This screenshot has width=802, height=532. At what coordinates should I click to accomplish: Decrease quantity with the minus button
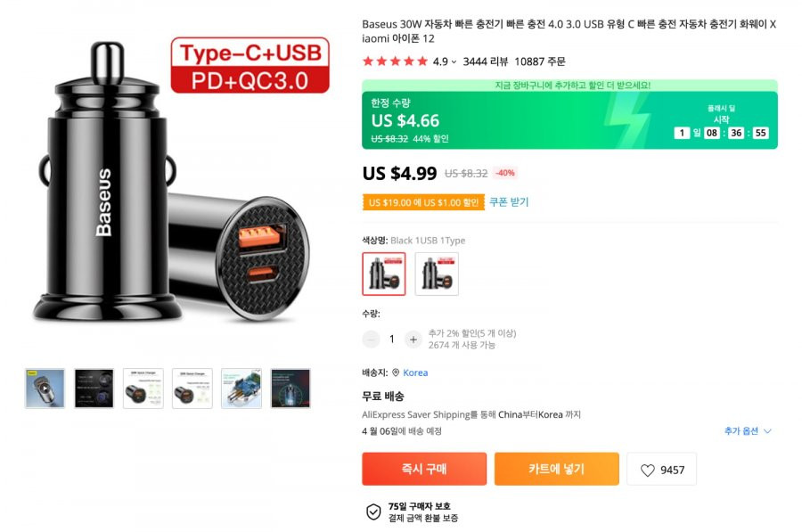371,340
